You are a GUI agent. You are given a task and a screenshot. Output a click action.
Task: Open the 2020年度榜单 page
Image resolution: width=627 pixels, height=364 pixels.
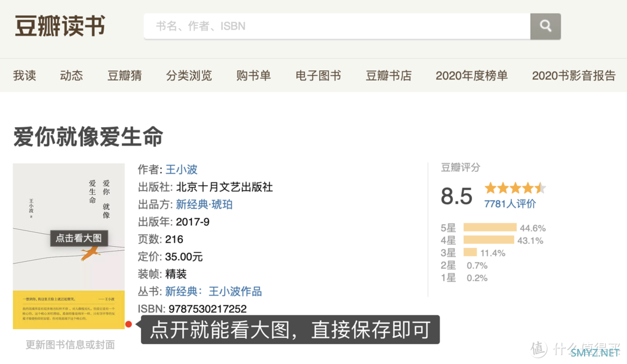click(x=471, y=75)
